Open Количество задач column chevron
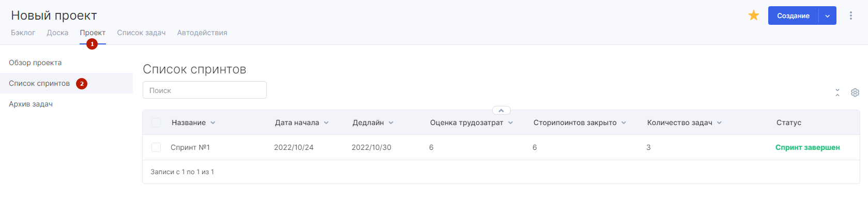 pyautogui.click(x=719, y=123)
